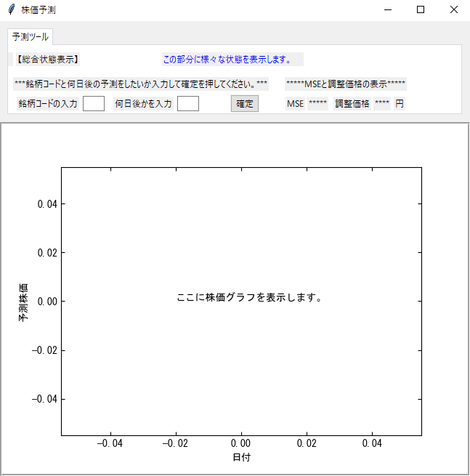Click the 何日後かを入力 label
This screenshot has width=470, height=476.
(x=143, y=104)
